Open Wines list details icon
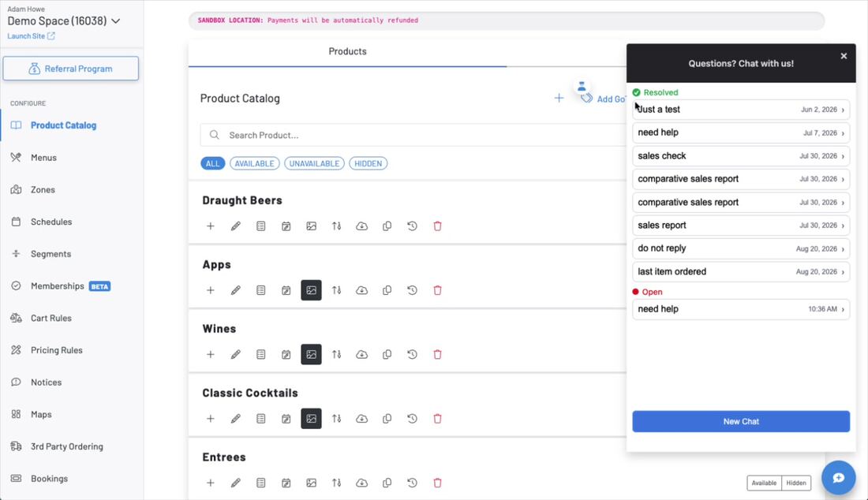868x500 pixels. coord(260,354)
